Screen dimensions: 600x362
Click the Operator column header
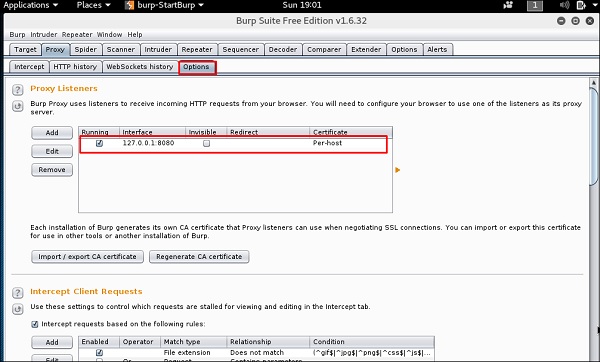pos(140,342)
